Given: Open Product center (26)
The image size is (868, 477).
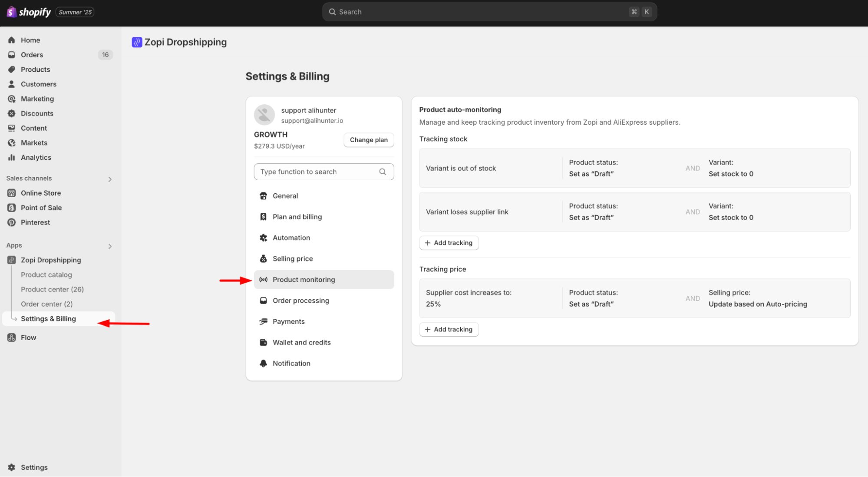Looking at the screenshot, I should (x=52, y=289).
